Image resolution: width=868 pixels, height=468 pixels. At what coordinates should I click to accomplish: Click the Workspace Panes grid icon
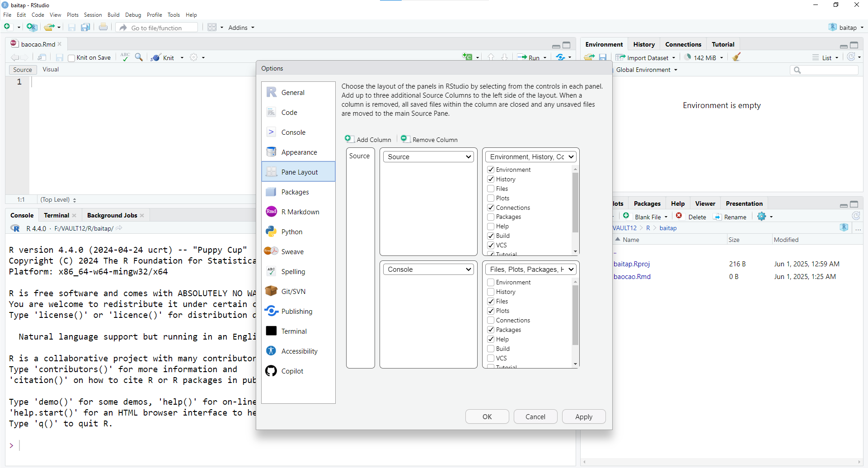212,27
